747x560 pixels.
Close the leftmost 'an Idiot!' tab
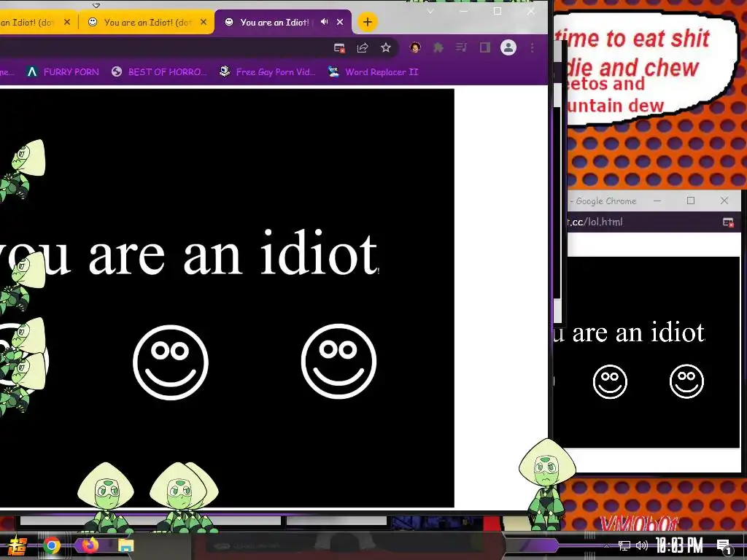(x=67, y=22)
